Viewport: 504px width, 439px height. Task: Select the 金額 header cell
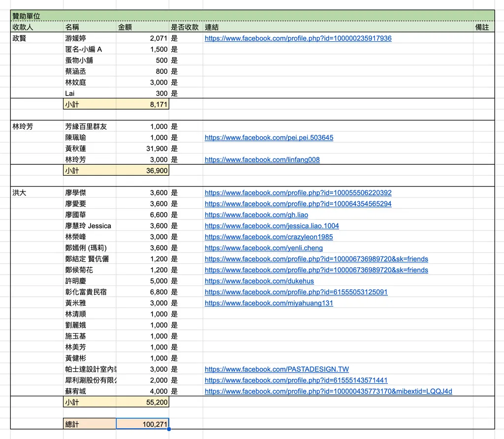pyautogui.click(x=142, y=27)
